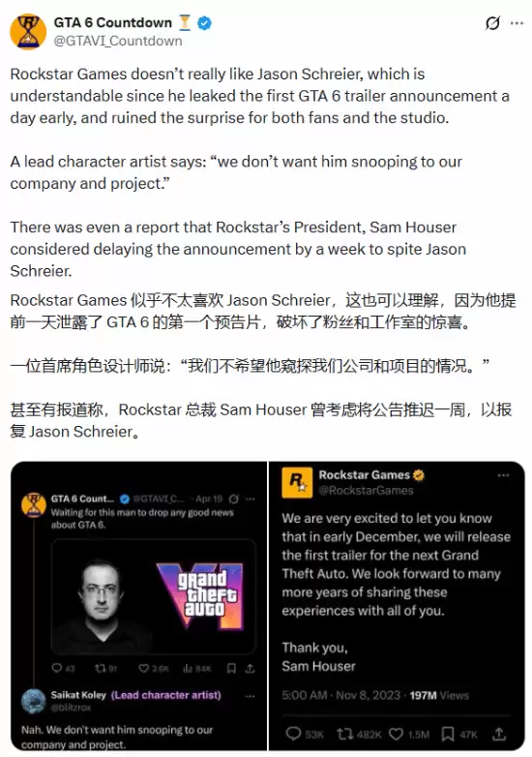Click blue verified badge beside GTA 6 Countdown
The width and height of the screenshot is (532, 757).
click(x=204, y=22)
